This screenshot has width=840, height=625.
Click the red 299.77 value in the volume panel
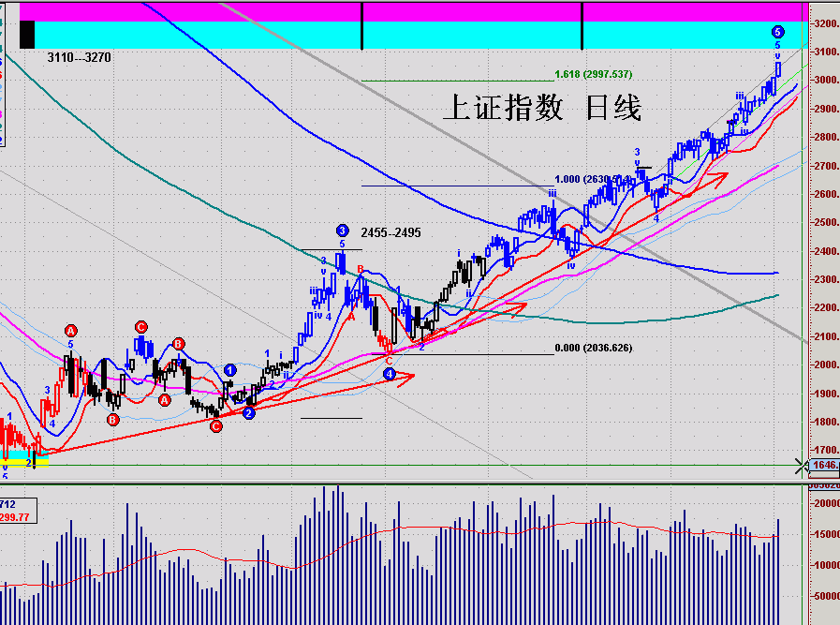pyautogui.click(x=14, y=517)
